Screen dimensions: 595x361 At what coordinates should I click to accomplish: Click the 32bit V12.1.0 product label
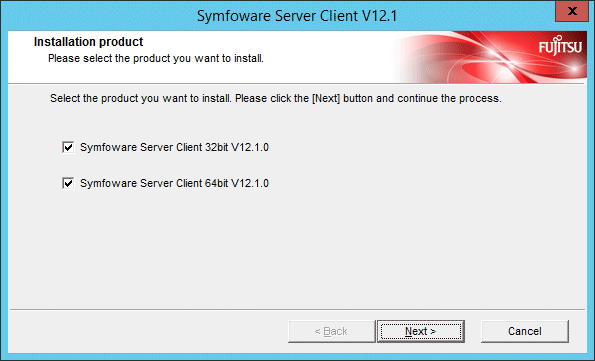click(x=174, y=147)
